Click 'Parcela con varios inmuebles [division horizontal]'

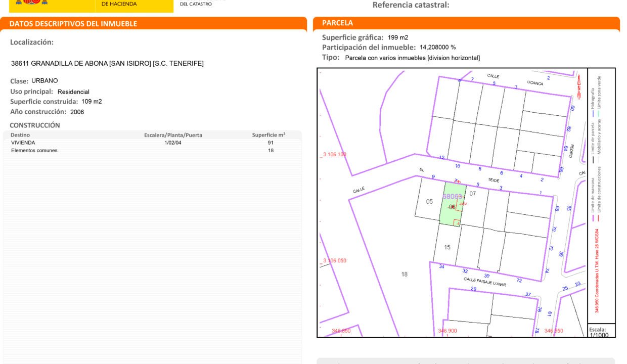[413, 58]
